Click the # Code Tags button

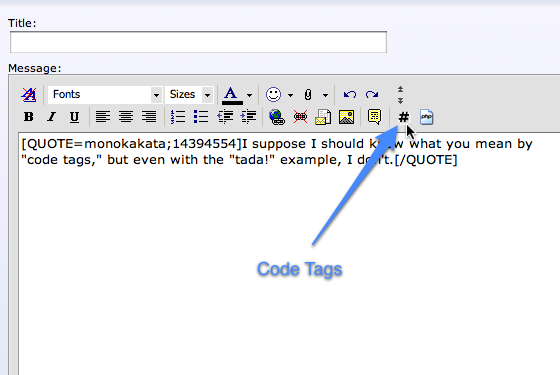(x=404, y=117)
